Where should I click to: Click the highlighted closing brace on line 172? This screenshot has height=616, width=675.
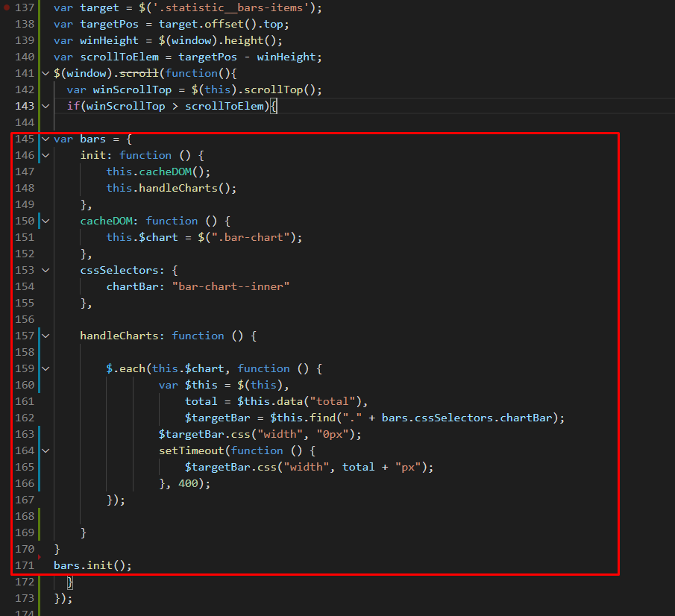click(70, 582)
